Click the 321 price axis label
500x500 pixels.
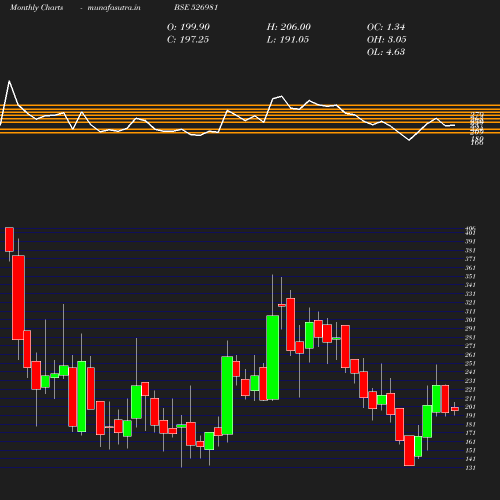(x=470, y=302)
